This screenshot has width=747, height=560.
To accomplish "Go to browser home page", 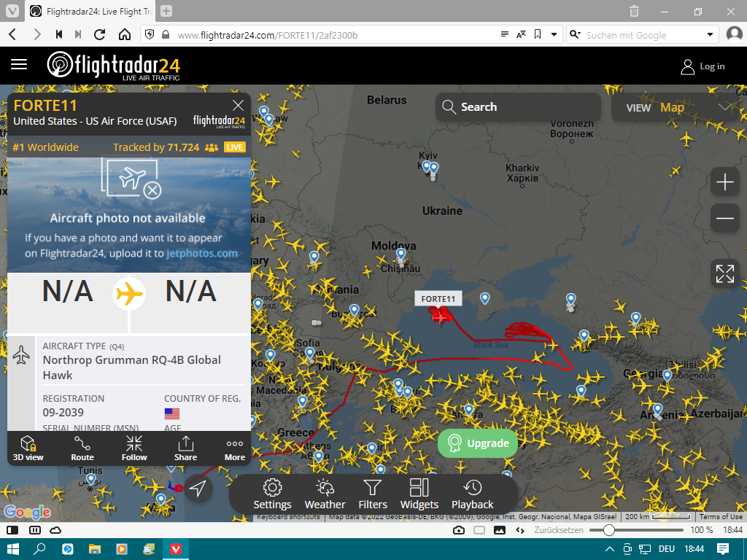I will (x=125, y=35).
